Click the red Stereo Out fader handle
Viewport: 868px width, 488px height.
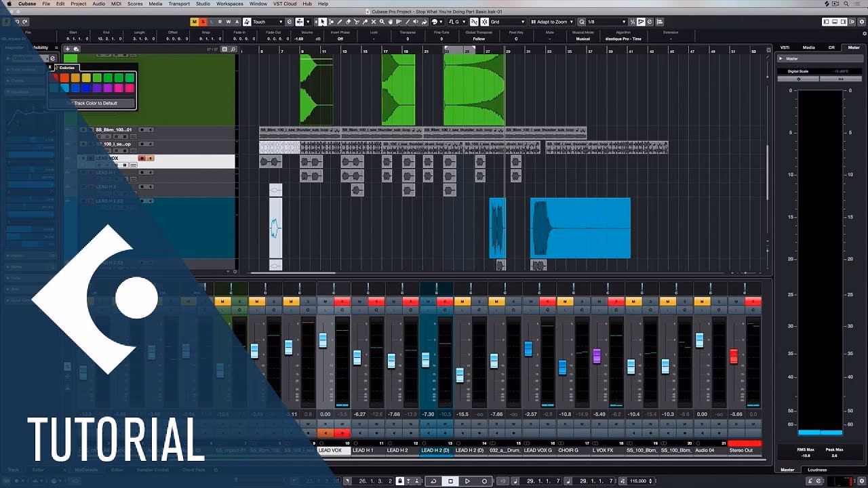click(733, 356)
